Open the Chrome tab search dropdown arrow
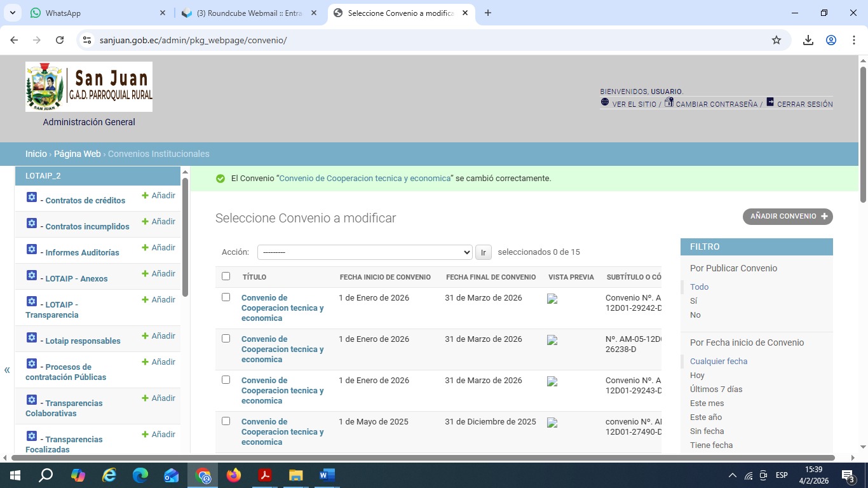Screen dimensions: 868x488 [13, 13]
